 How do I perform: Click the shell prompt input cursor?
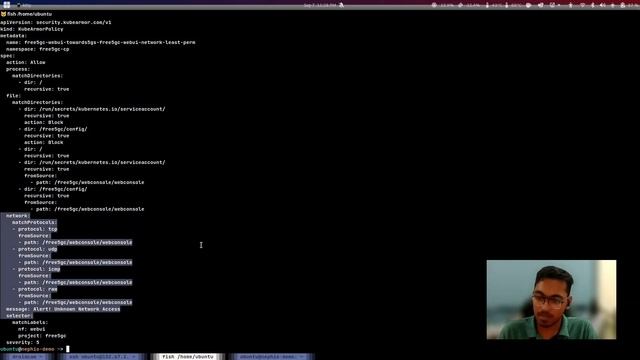click(x=68, y=349)
